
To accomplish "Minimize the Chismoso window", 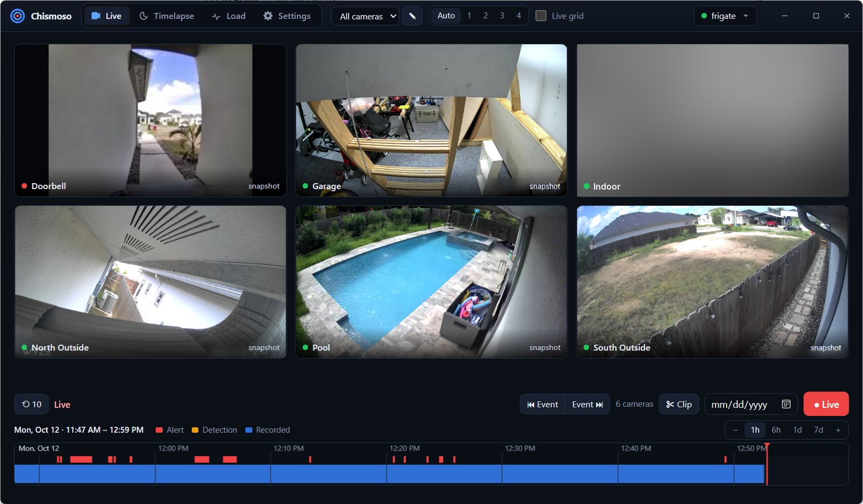I will coord(785,16).
